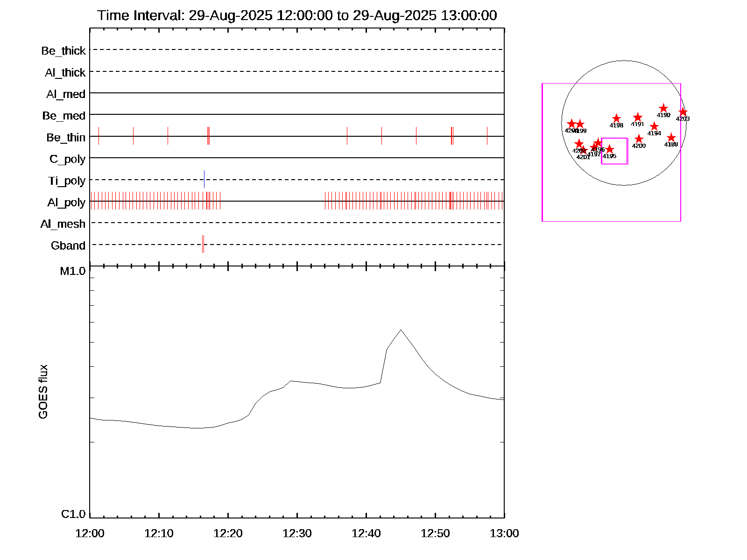Select the star marker labeled 4188
Screen dimensions: 747x560
pyautogui.click(x=671, y=138)
